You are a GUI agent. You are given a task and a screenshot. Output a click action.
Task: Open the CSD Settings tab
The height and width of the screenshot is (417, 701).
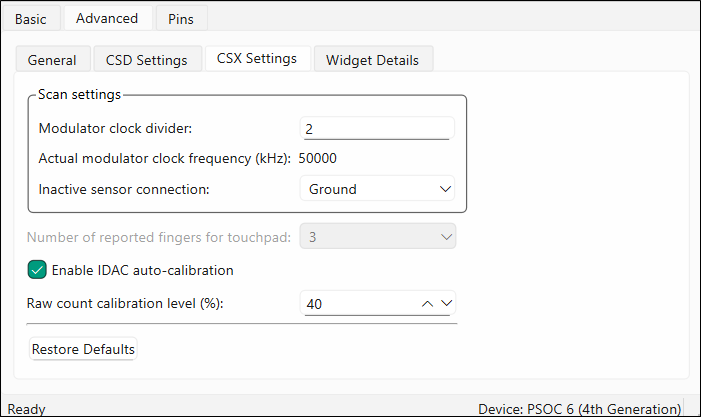click(x=146, y=60)
